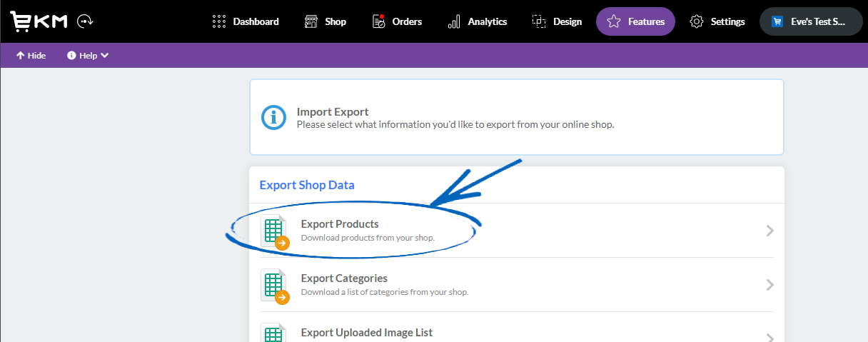
Task: Click the circular arrow icon beside EKM logo
Action: coord(85,21)
